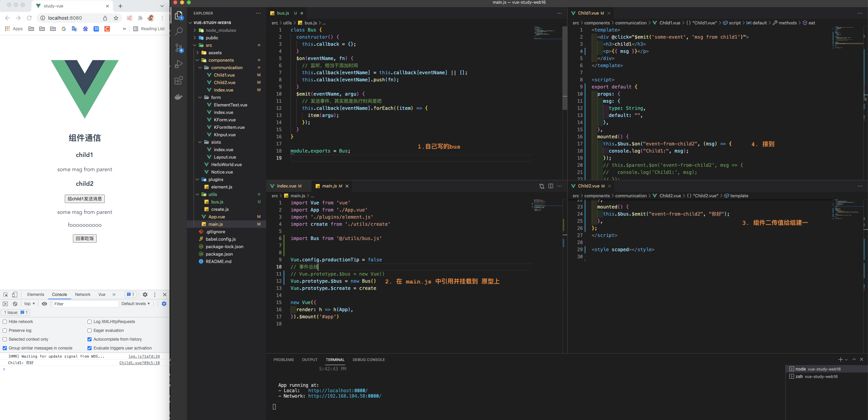Open Chrome extensions puzzle icon
Viewport: 868px width, 420px height.
(x=140, y=18)
